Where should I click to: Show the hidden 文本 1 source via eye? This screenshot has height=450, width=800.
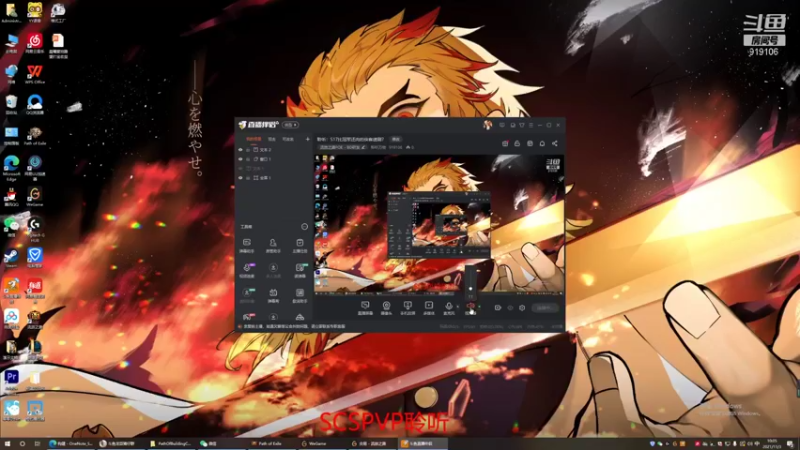pos(240,168)
